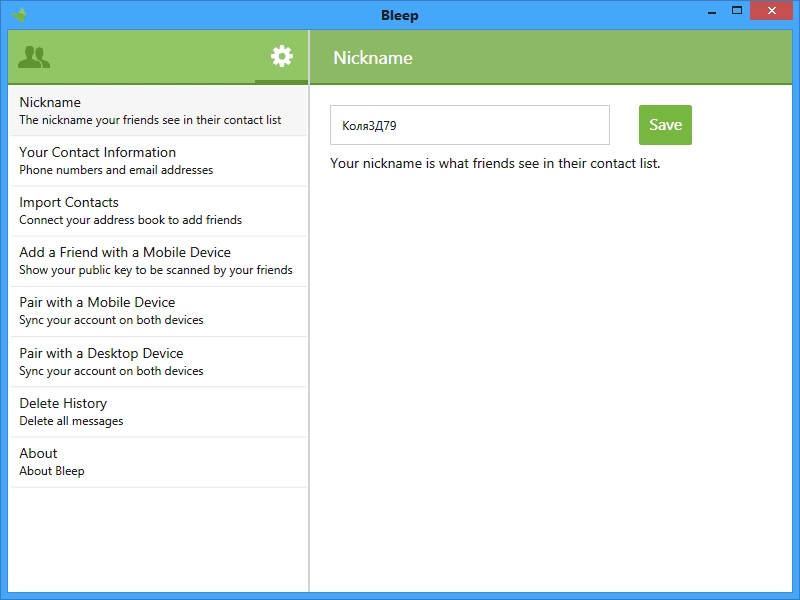
Task: Choose Pair with a Mobile Device
Action: tap(159, 311)
